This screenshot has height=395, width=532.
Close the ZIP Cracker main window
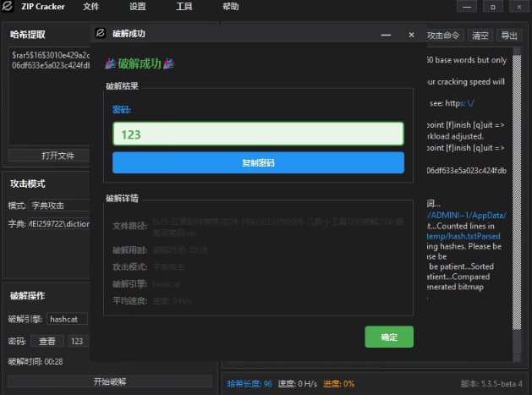[515, 7]
